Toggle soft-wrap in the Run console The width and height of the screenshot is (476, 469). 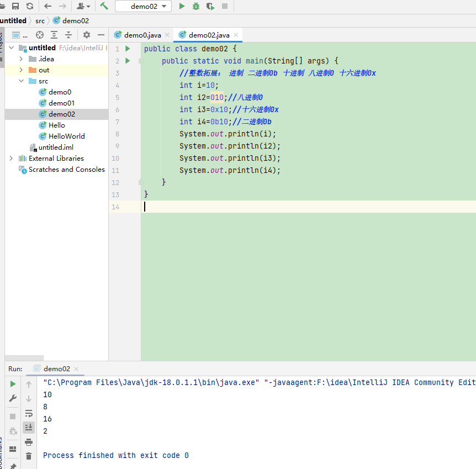pyautogui.click(x=29, y=413)
